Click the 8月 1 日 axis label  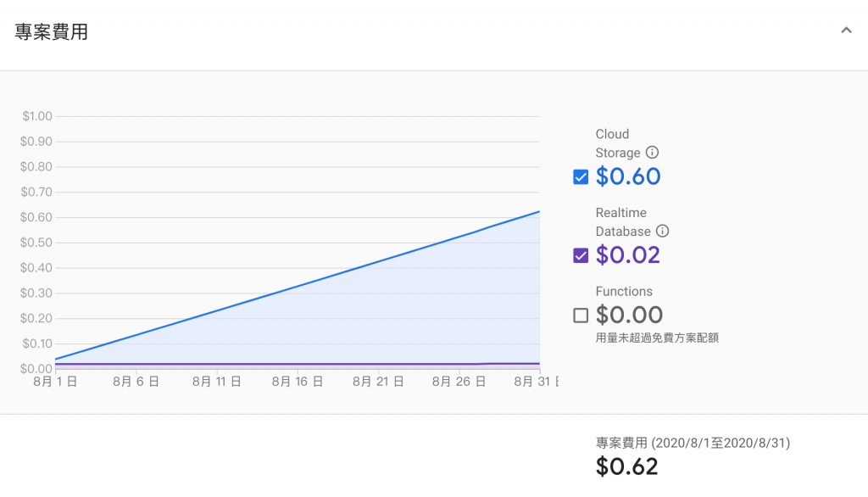click(x=56, y=383)
